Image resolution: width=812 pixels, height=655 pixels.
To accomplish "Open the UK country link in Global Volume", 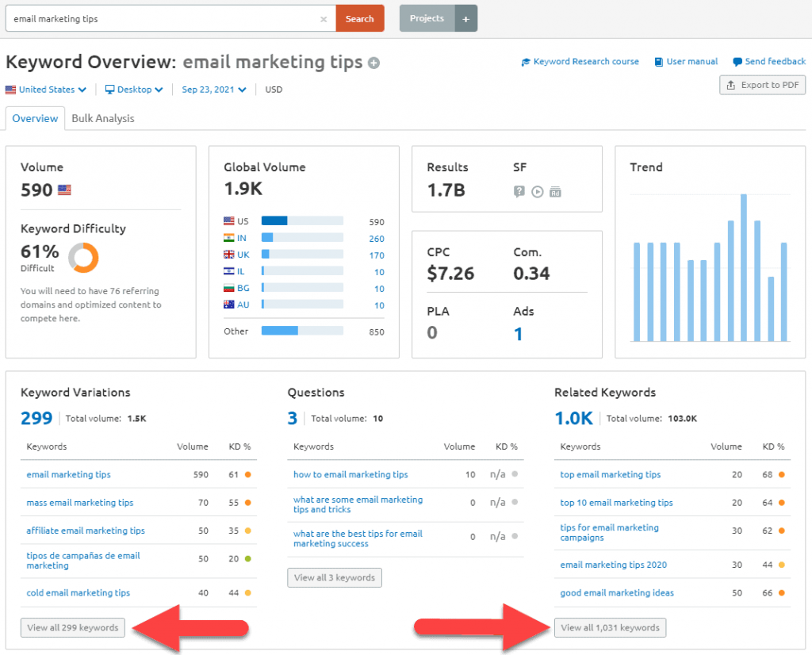I will (243, 255).
